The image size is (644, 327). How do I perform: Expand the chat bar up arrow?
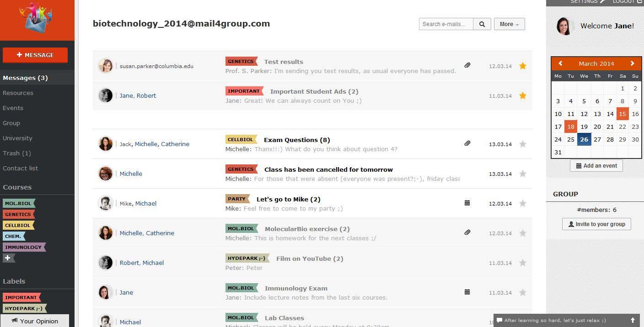pyautogui.click(x=633, y=320)
